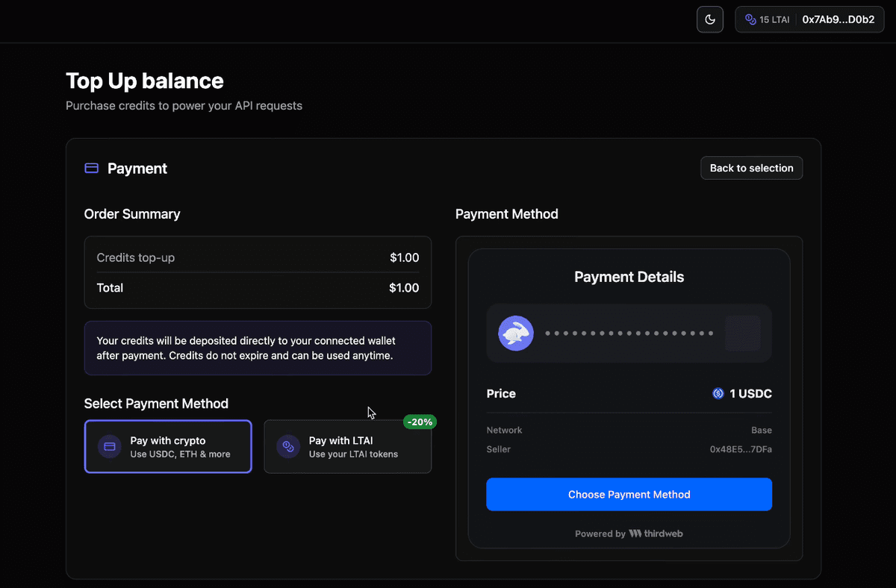Screen dimensions: 896x588
Task: Toggle dark mode with the moon icon
Action: tap(709, 19)
